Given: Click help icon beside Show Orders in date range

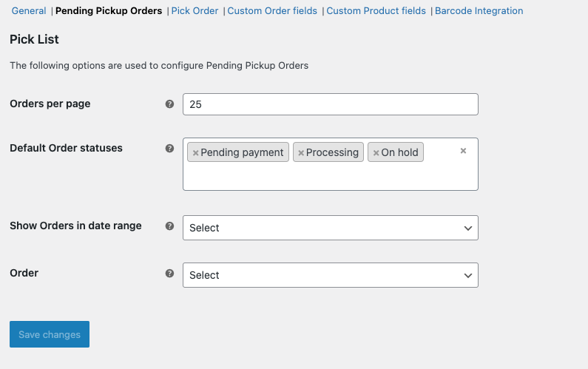Looking at the screenshot, I should (169, 226).
